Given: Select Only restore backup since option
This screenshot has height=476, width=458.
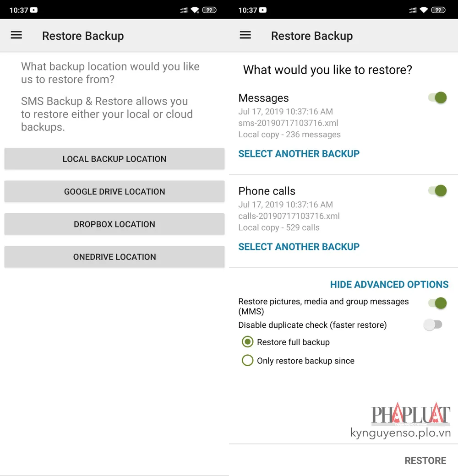Looking at the screenshot, I should pos(248,361).
